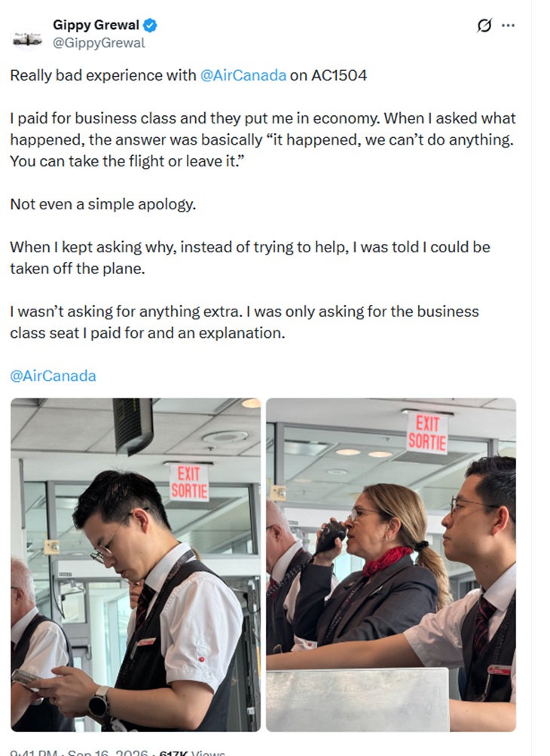Click the EXIT SORTIE sign in the right photo
The height and width of the screenshot is (756, 550).
(427, 433)
